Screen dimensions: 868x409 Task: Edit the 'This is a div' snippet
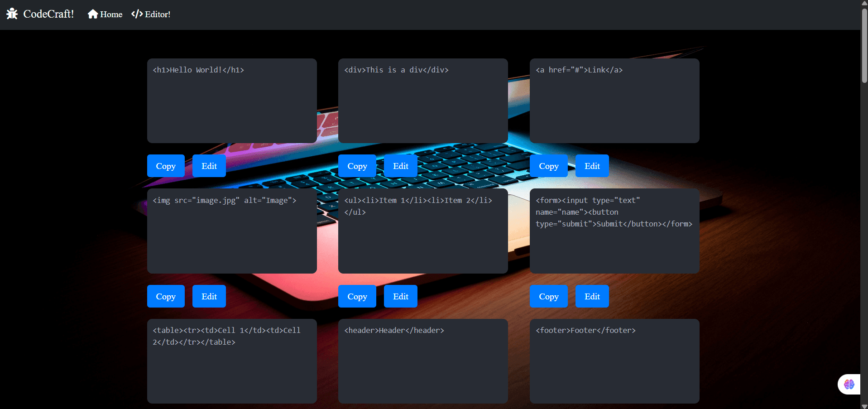[401, 166]
